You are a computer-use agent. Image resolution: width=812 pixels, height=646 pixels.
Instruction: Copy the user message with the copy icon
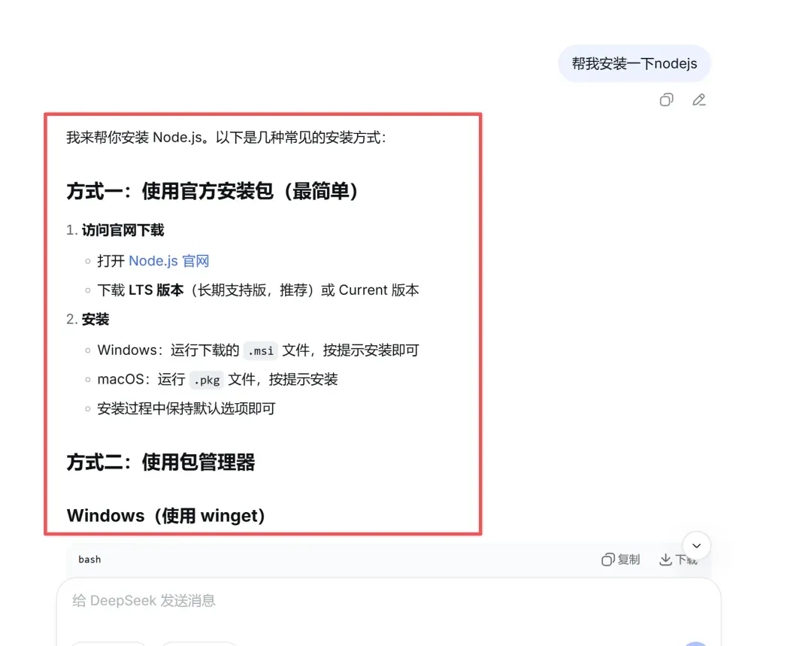666,99
